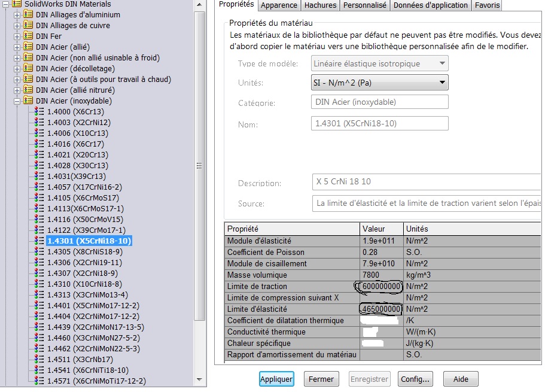Image resolution: width=545 pixels, height=392 pixels.
Task: Open the Personnalisé tab
Action: point(364,5)
